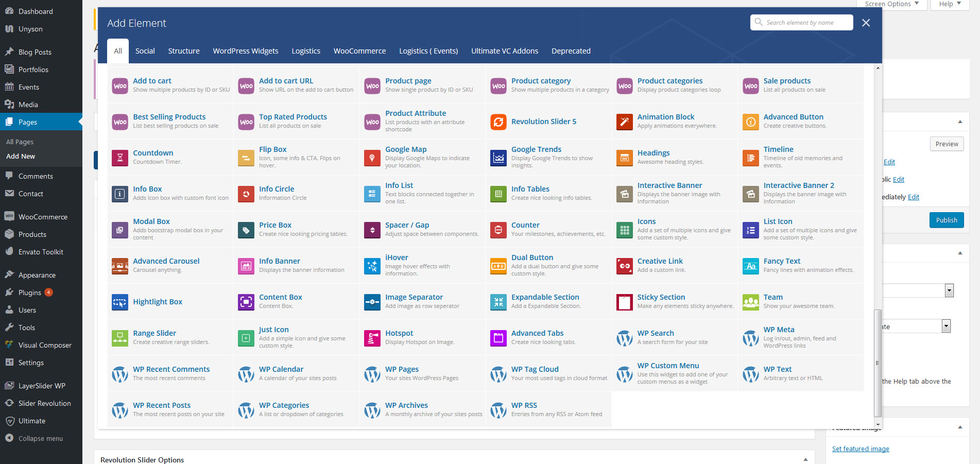
Task: Add the Range Slider element icon
Action: coord(120,338)
